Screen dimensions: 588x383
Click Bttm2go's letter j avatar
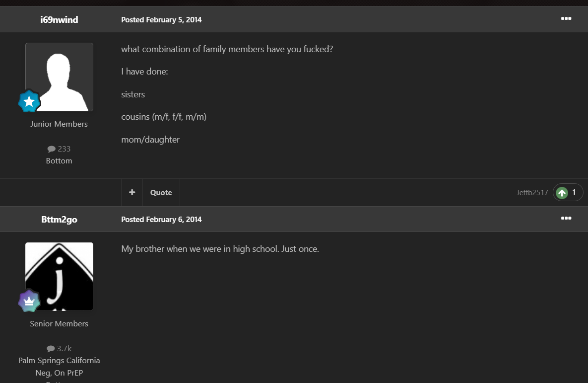[59, 276]
